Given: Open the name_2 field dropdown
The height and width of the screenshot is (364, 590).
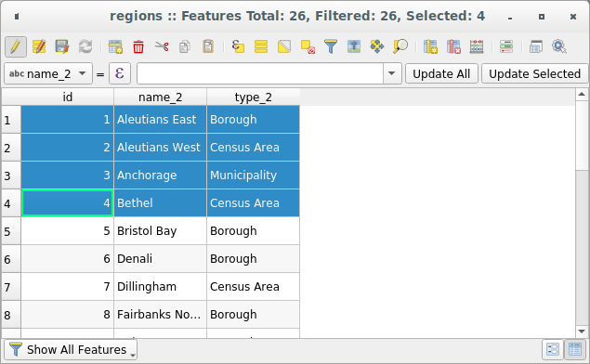Looking at the screenshot, I should 48,73.
